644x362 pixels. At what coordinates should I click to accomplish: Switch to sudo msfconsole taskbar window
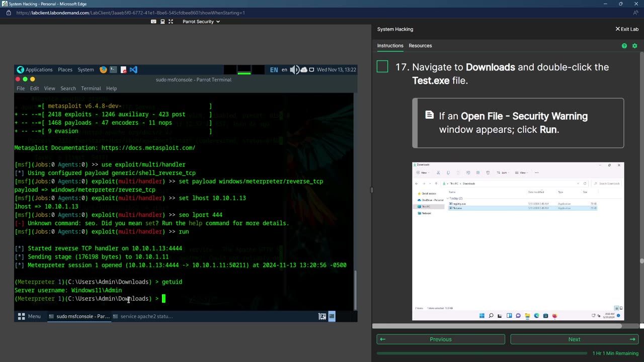[78, 316]
